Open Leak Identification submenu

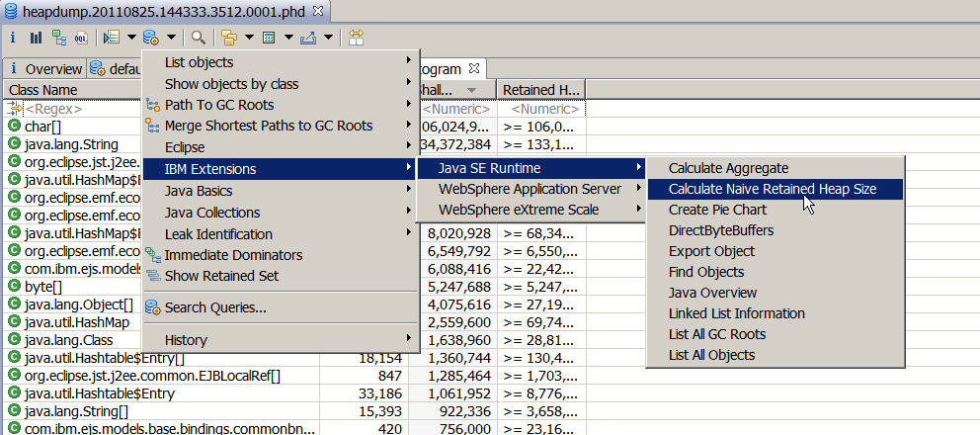click(x=280, y=234)
